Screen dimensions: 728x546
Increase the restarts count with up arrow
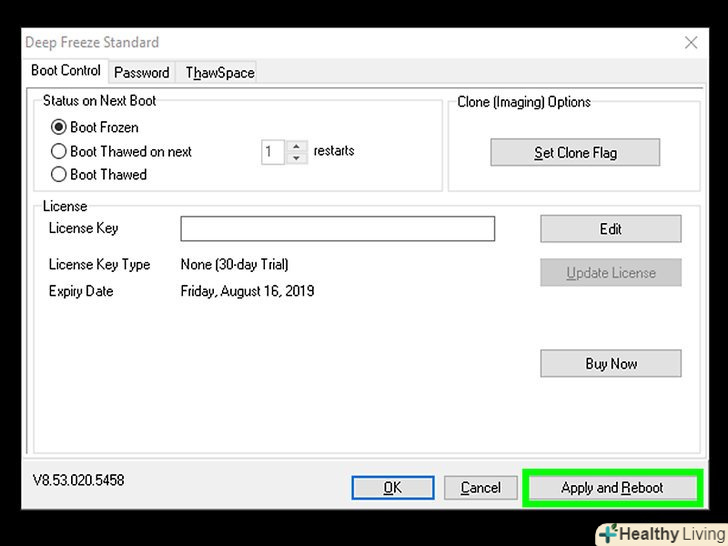(296, 146)
